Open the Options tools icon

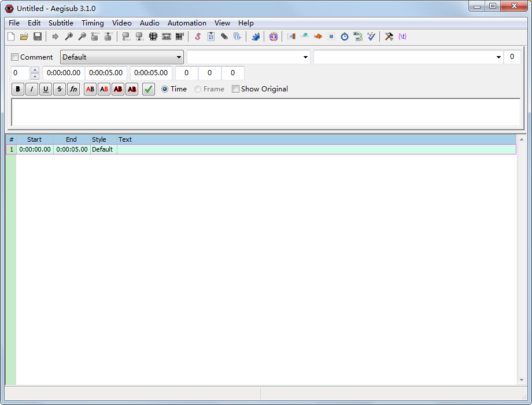pos(389,36)
